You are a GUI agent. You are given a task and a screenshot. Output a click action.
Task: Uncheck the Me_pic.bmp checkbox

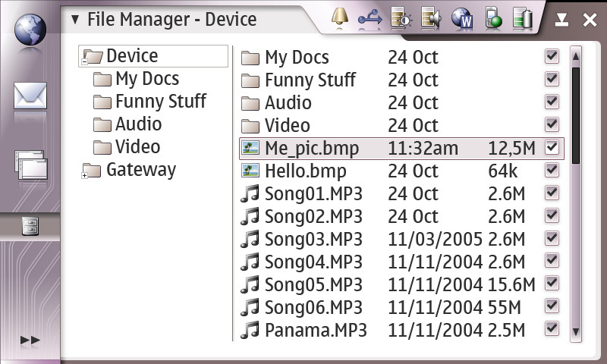[552, 148]
